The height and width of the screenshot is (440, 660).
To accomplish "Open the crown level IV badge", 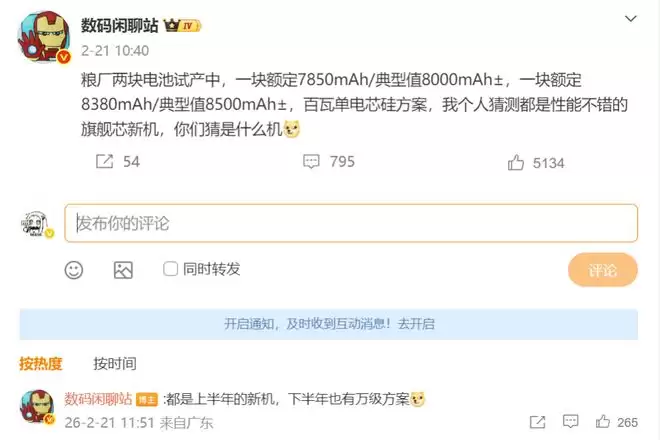I will [x=182, y=26].
